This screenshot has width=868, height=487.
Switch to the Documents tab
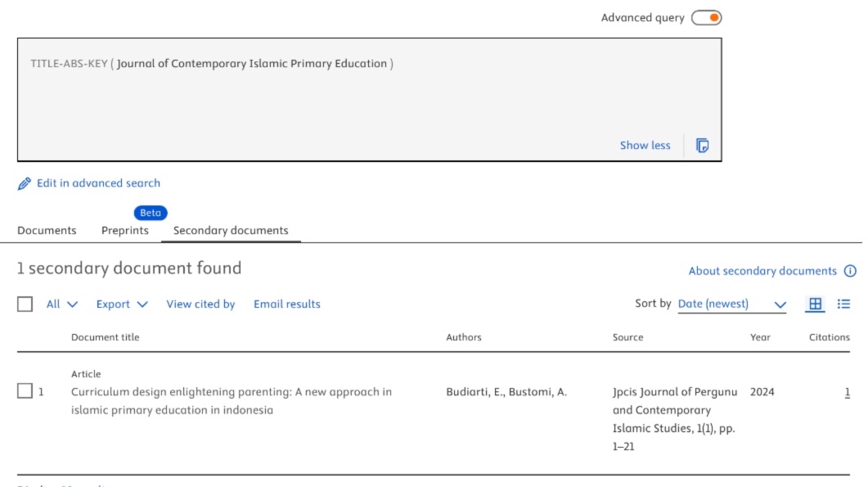(x=47, y=231)
